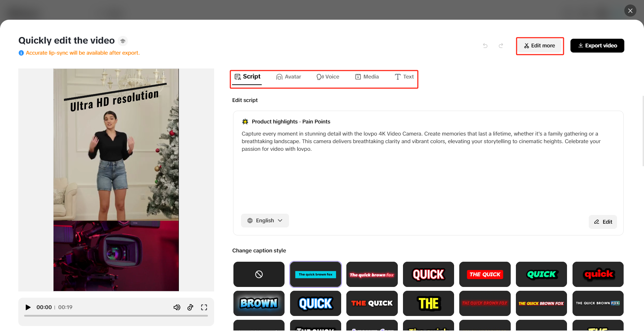644x335 pixels.
Task: Click the TikTok icon in player controls
Action: click(190, 307)
